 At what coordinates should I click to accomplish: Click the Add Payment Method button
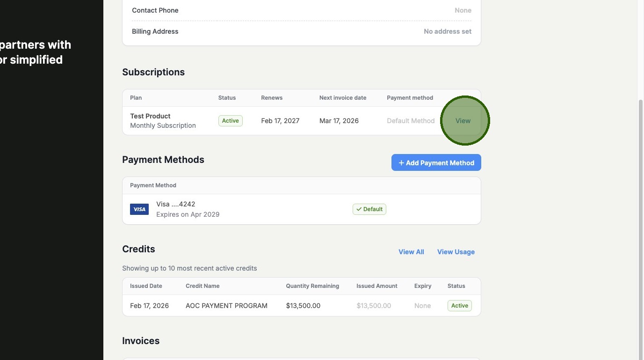(436, 163)
